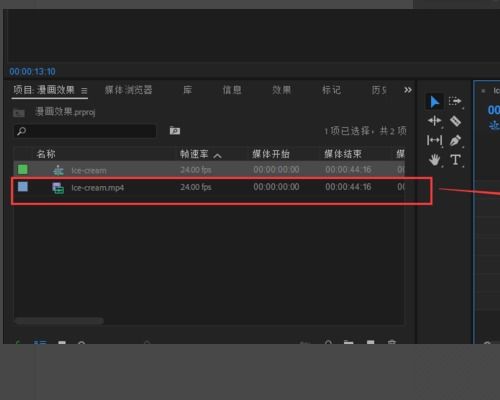Click 00:00:00:00 in Ice-cream.mp4 row

(x=276, y=187)
